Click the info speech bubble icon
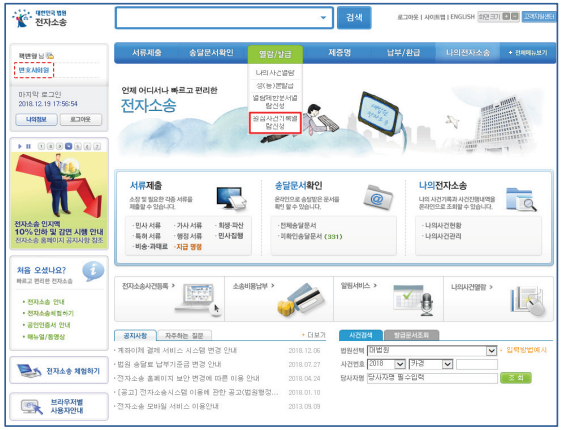565x430 pixels. 93,271
